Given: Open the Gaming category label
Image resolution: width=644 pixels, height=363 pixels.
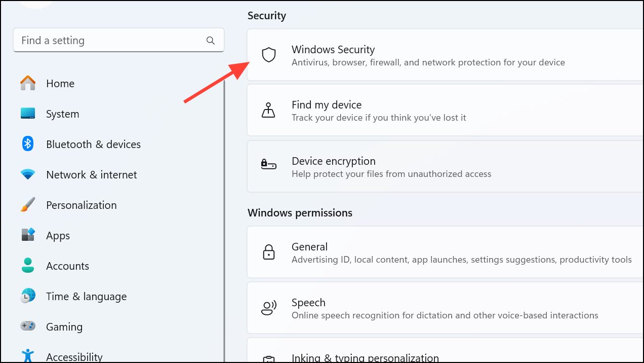Looking at the screenshot, I should pyautogui.click(x=64, y=327).
